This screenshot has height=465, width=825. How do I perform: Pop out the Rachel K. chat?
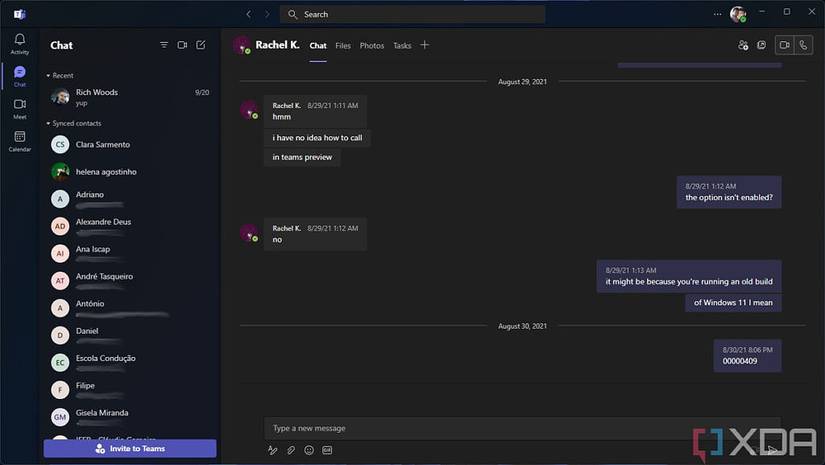click(761, 45)
